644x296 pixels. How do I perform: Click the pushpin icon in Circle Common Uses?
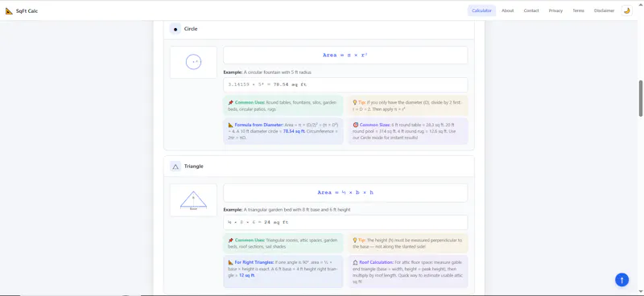click(x=231, y=102)
